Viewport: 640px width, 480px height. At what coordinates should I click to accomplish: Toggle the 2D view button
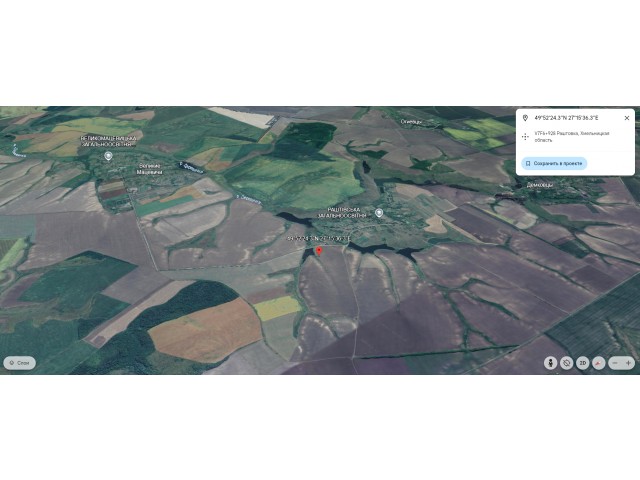point(582,363)
